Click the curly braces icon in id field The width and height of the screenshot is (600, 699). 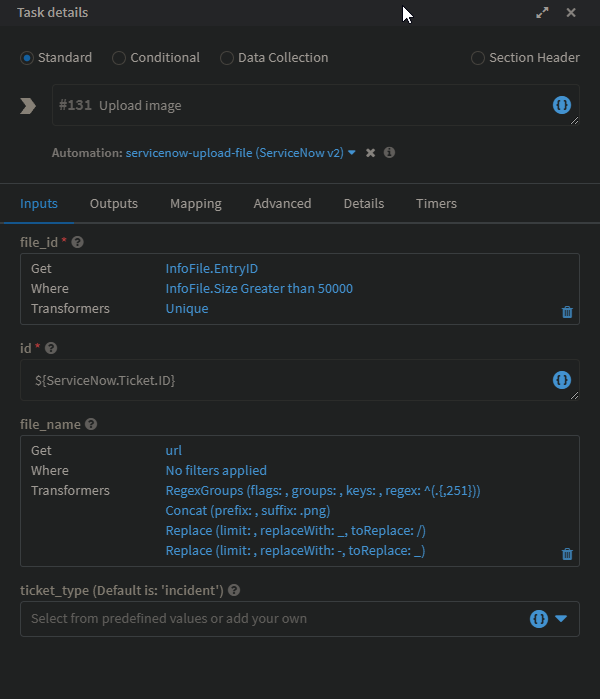point(561,380)
